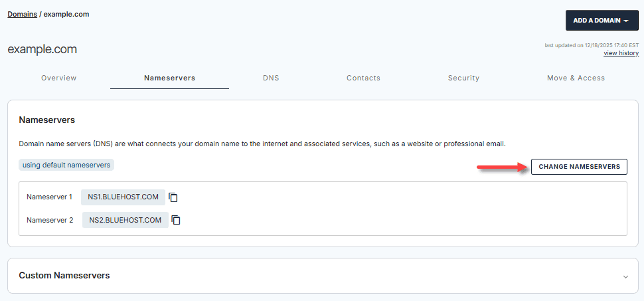
Task: Click the NS2.BLUEHOST.COM value field
Action: [x=125, y=220]
